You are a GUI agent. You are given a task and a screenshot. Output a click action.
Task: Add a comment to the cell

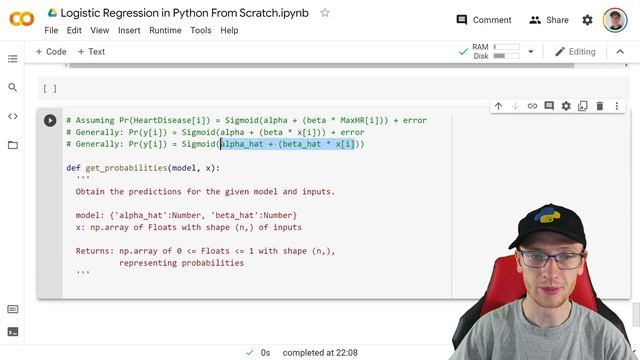coord(549,106)
